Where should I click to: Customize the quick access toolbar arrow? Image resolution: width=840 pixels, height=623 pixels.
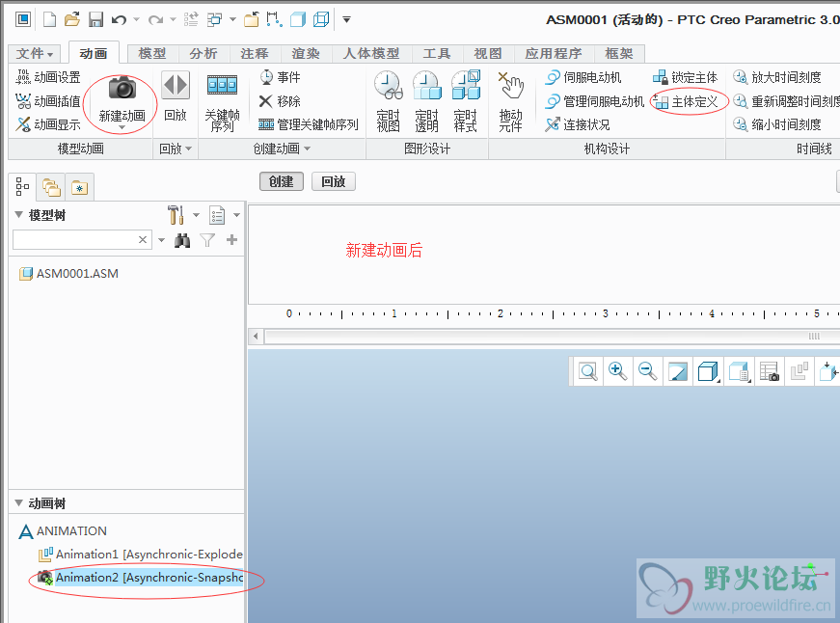tap(346, 20)
